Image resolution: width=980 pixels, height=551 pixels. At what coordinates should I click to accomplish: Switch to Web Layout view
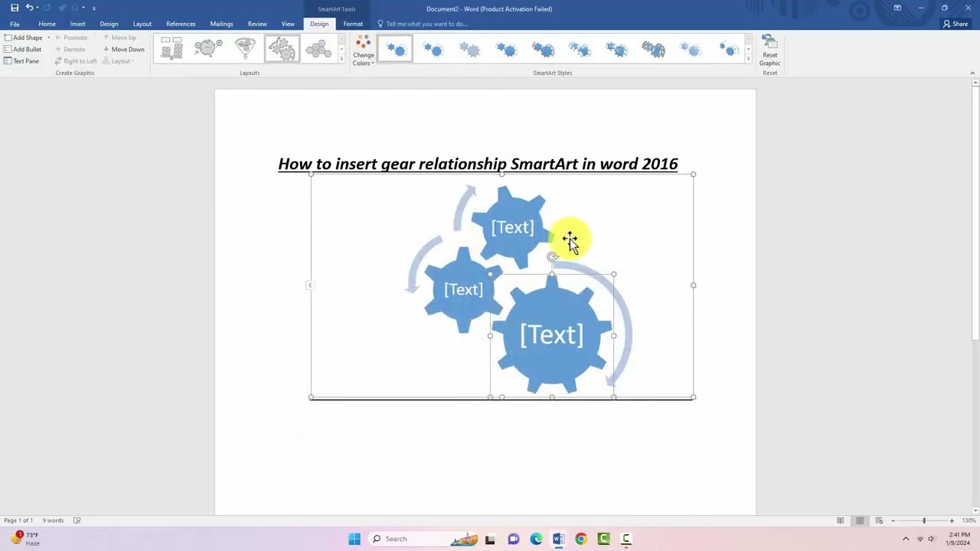tap(879, 520)
